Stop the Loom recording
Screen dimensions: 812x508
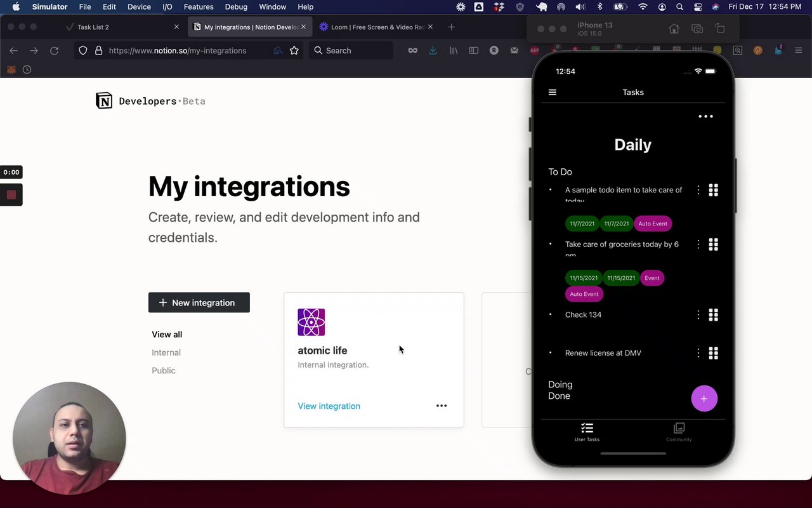pos(11,195)
